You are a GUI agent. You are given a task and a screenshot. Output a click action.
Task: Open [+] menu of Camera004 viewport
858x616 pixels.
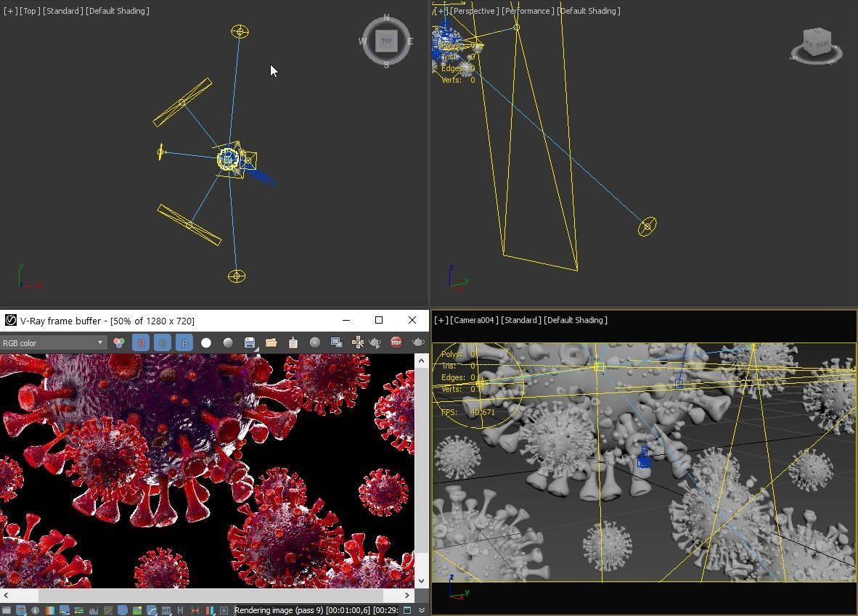[441, 320]
